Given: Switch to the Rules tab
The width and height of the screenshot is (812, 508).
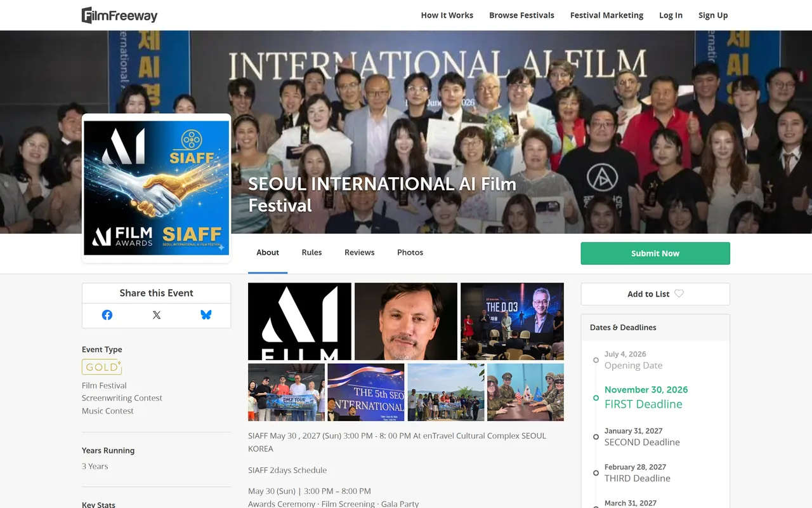Looking at the screenshot, I should [311, 253].
